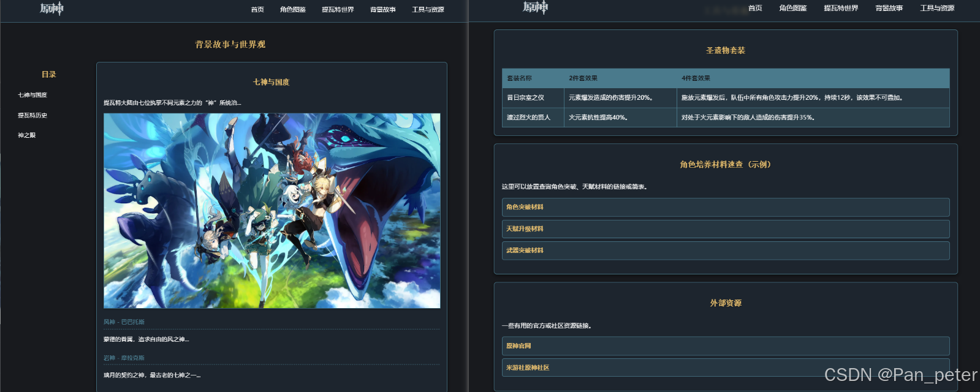Click the 元素爆发造成的伤害提升20% cell
The width and height of the screenshot is (980, 392).
pos(620,98)
